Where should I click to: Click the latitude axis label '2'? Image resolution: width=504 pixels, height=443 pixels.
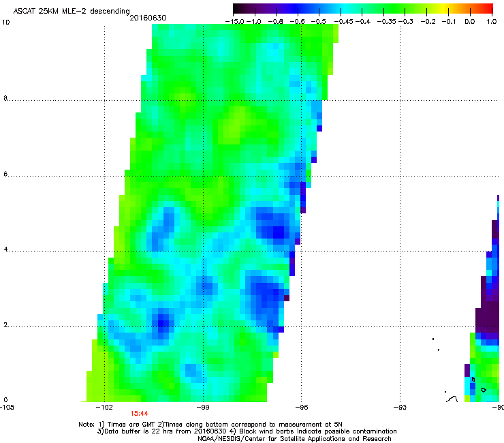click(x=5, y=325)
